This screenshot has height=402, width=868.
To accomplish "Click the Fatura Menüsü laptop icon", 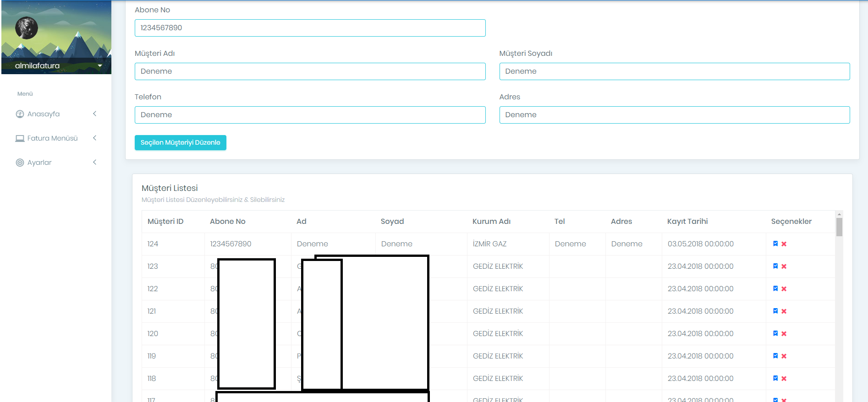I will coord(20,138).
